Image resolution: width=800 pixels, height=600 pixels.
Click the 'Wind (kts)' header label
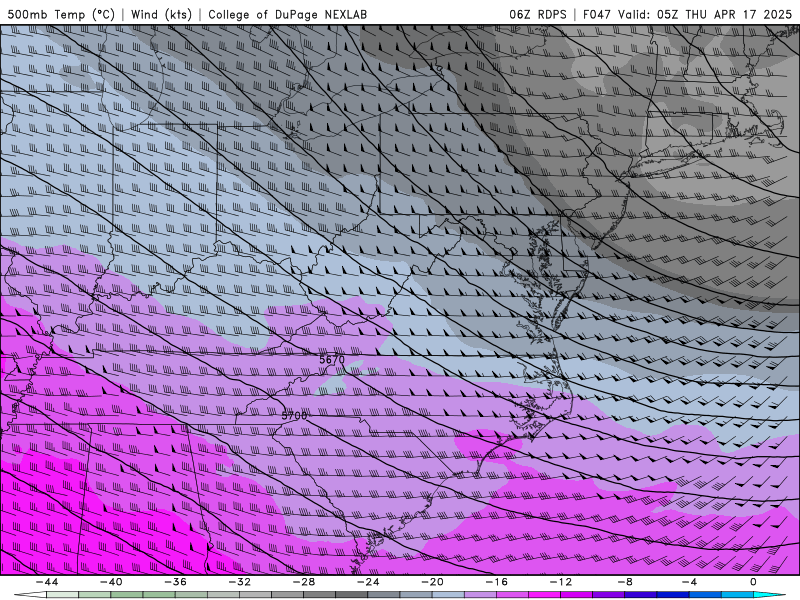tap(161, 14)
